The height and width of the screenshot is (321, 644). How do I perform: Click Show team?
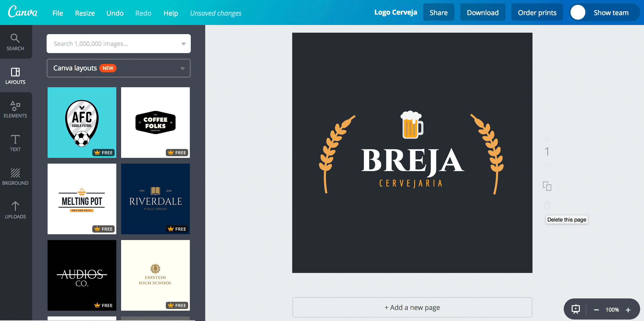click(611, 12)
